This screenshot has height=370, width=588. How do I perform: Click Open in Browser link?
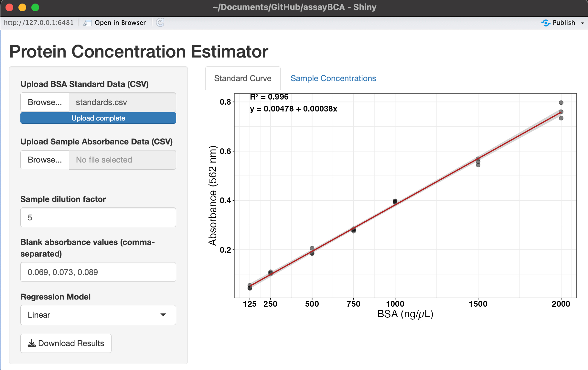(120, 23)
